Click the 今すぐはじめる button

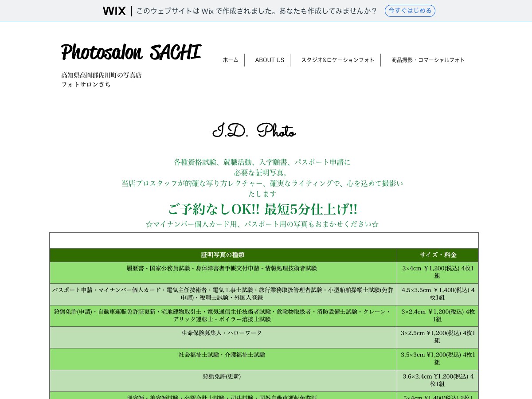(x=410, y=11)
